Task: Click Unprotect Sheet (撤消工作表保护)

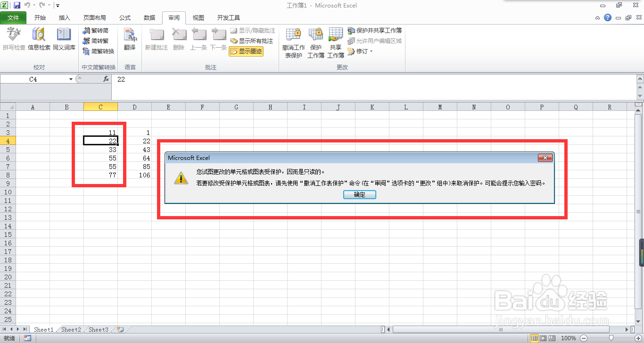Action: pyautogui.click(x=294, y=43)
